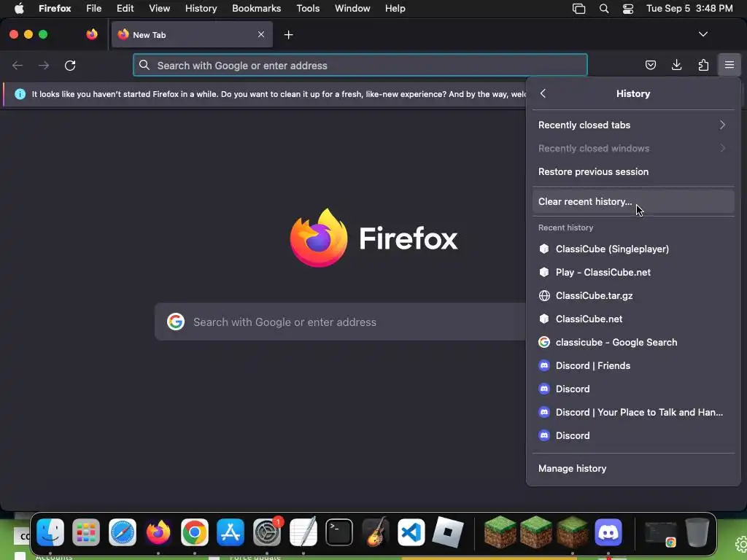This screenshot has height=560, width=747.
Task: Open classicube - Google Search history entry
Action: pos(632,343)
